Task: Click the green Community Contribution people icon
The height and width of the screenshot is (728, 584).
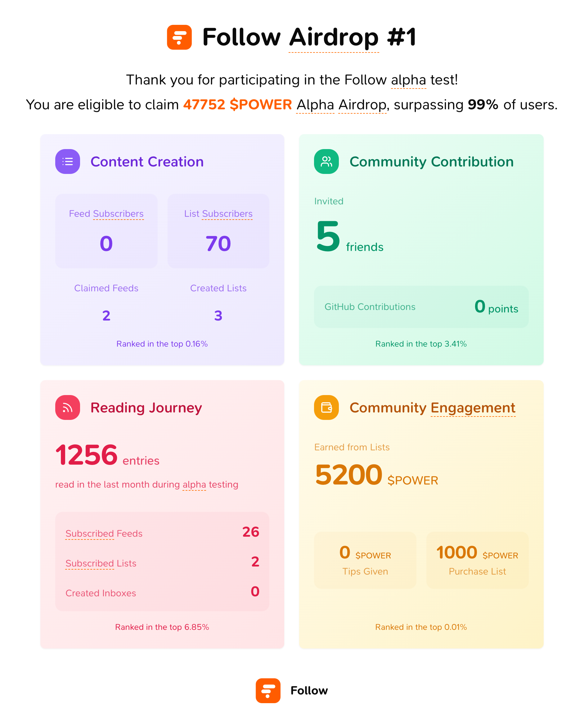Action: pos(326,162)
